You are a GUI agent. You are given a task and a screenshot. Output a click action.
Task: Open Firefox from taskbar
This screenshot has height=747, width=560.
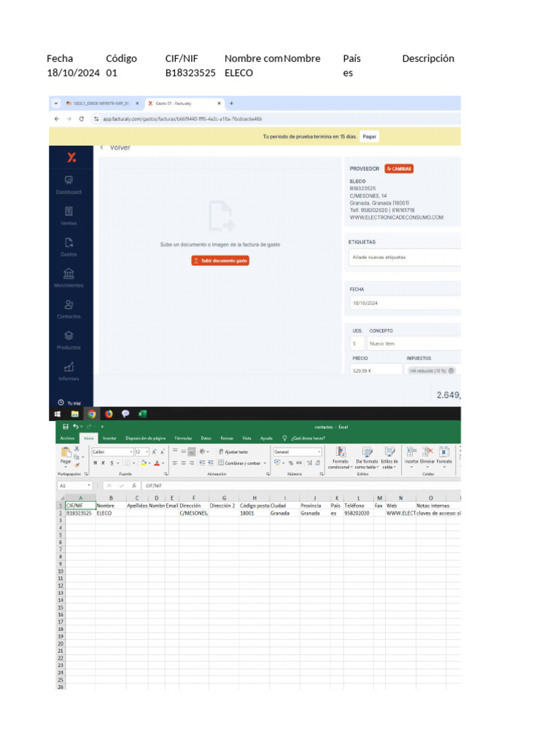(109, 414)
